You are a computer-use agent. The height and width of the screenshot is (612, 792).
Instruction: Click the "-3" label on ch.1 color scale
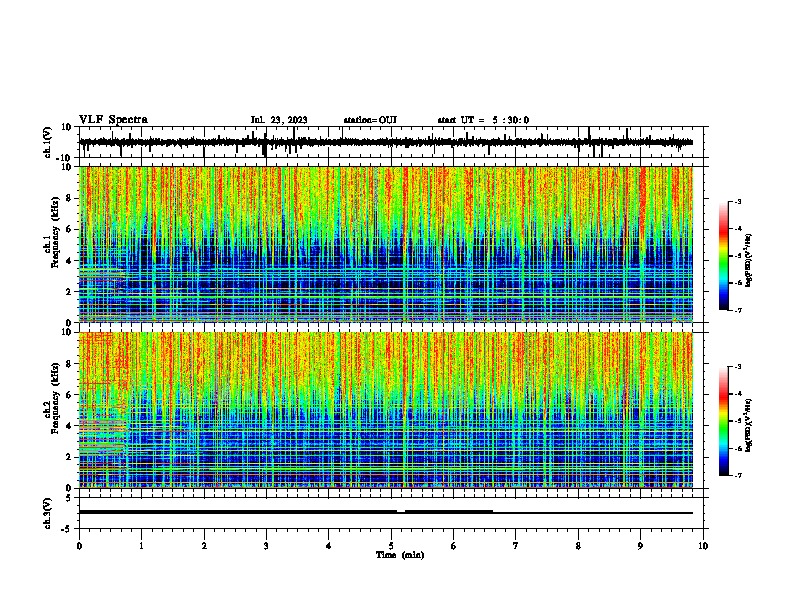tap(737, 201)
